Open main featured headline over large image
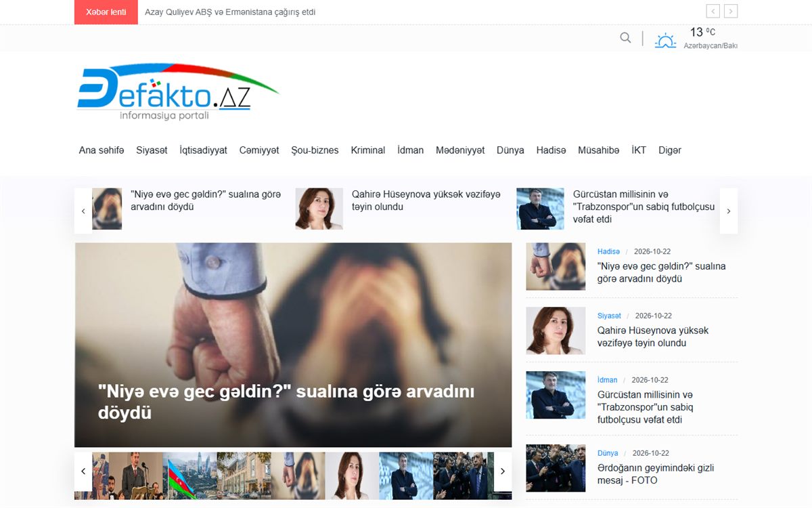This screenshot has height=508, width=812. coord(286,402)
